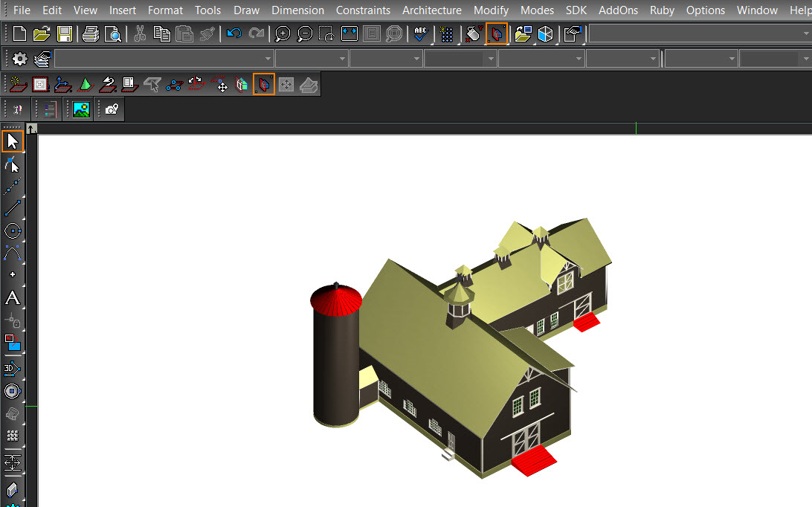Image resolution: width=812 pixels, height=507 pixels.
Task: Select the Text tool letter A
Action: [x=13, y=298]
